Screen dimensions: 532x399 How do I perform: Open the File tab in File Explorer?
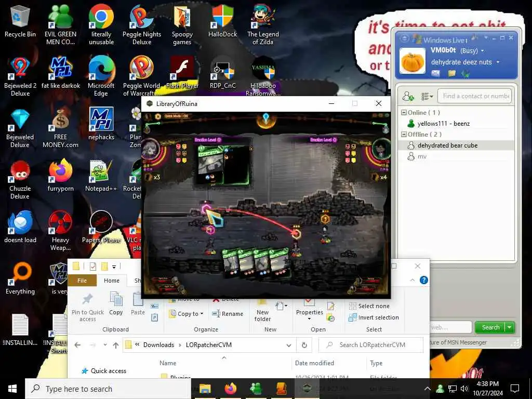click(x=82, y=281)
